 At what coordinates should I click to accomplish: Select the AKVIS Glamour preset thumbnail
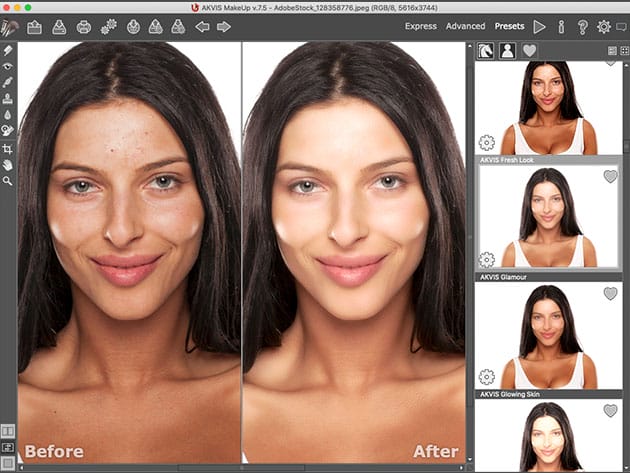(x=550, y=217)
